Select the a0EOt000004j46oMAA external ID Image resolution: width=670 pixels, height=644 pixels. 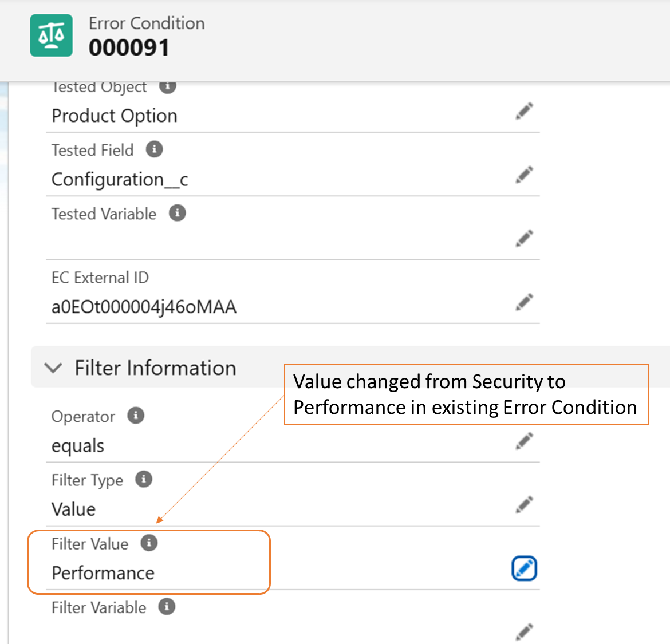[144, 307]
